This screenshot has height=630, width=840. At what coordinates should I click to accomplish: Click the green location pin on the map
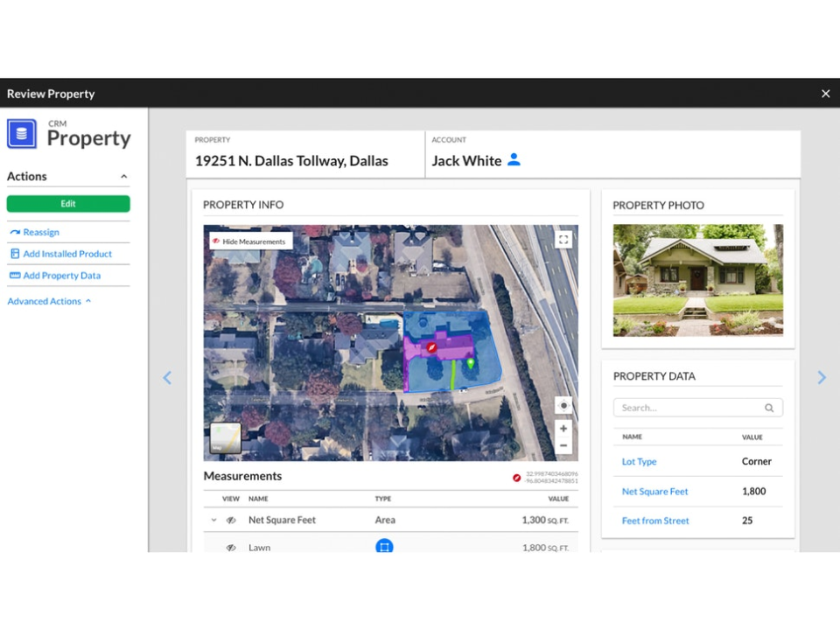pyautogui.click(x=472, y=360)
